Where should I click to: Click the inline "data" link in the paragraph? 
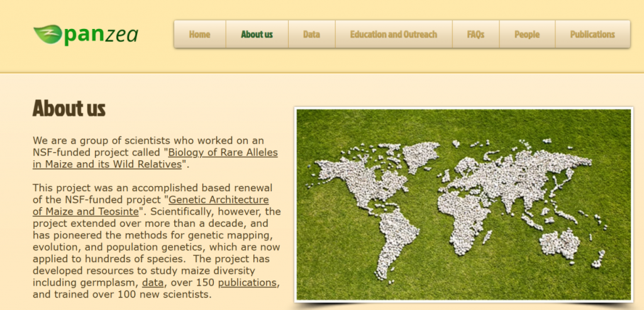[153, 283]
